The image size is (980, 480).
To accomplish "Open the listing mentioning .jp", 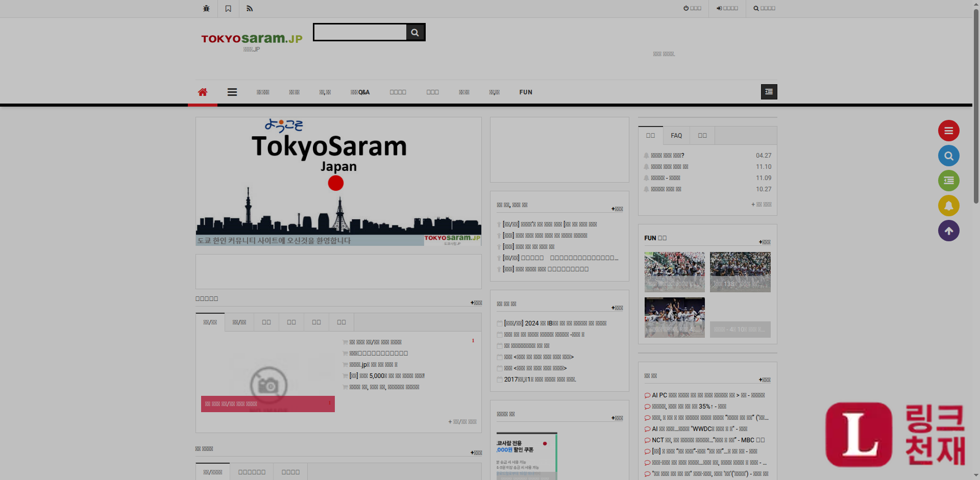I will pyautogui.click(x=373, y=365).
